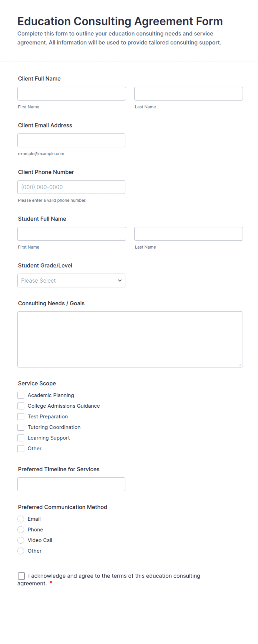The width and height of the screenshot is (258, 644).
Task: Click inside the Consulting Needs / Goals textarea
Action: tap(130, 339)
